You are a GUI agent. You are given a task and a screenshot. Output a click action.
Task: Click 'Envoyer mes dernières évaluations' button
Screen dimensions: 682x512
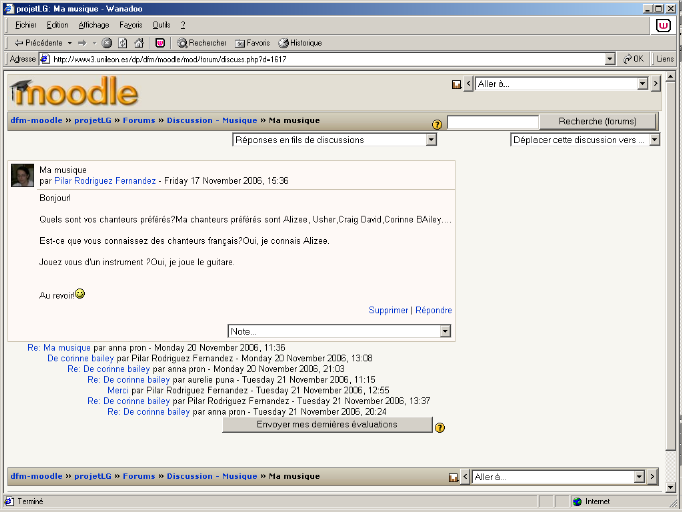click(x=327, y=425)
